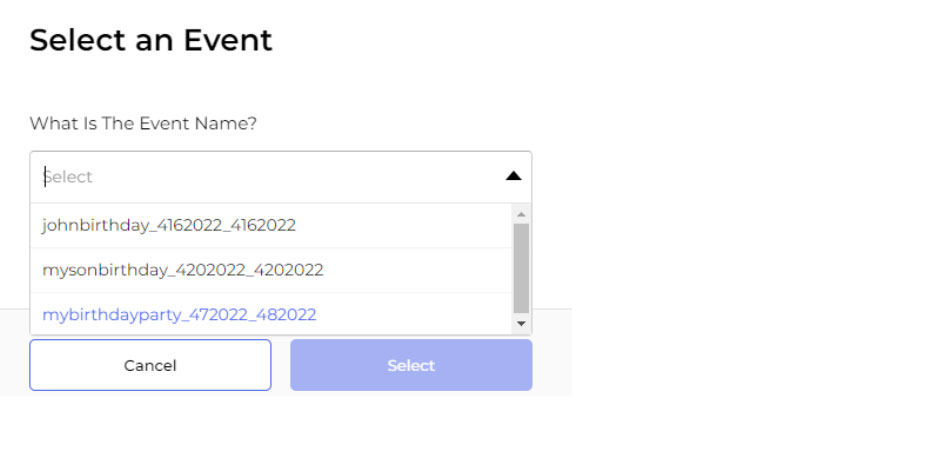Open John's birthday event entry

pyautogui.click(x=169, y=225)
